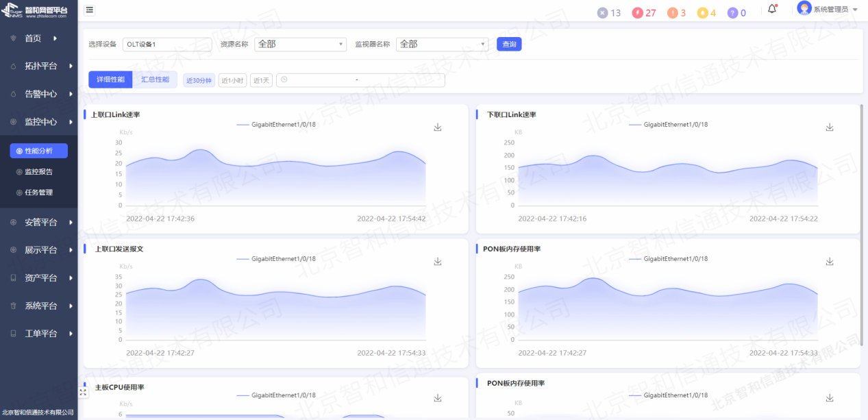Click the 查询 button
This screenshot has width=868, height=420.
pyautogui.click(x=509, y=44)
